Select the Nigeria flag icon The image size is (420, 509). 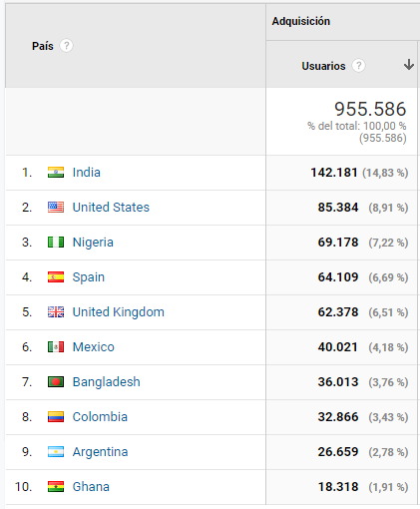pos(56,243)
